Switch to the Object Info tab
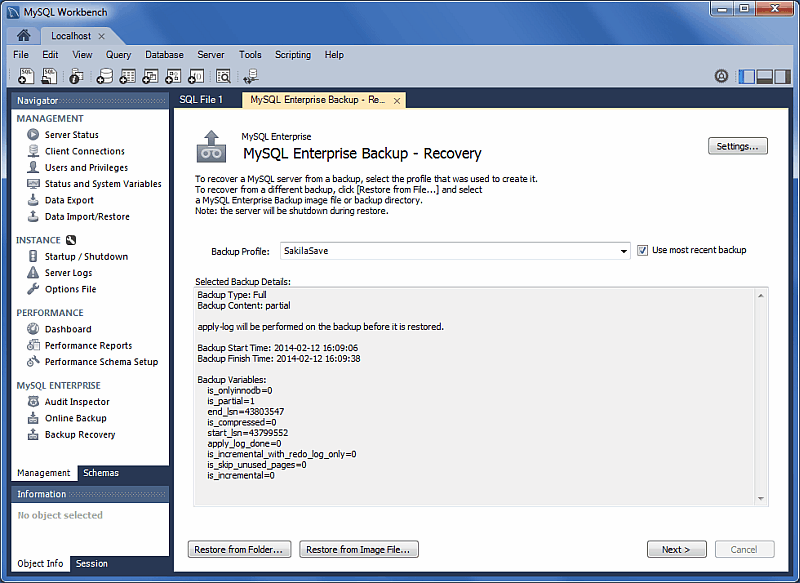 [40, 564]
